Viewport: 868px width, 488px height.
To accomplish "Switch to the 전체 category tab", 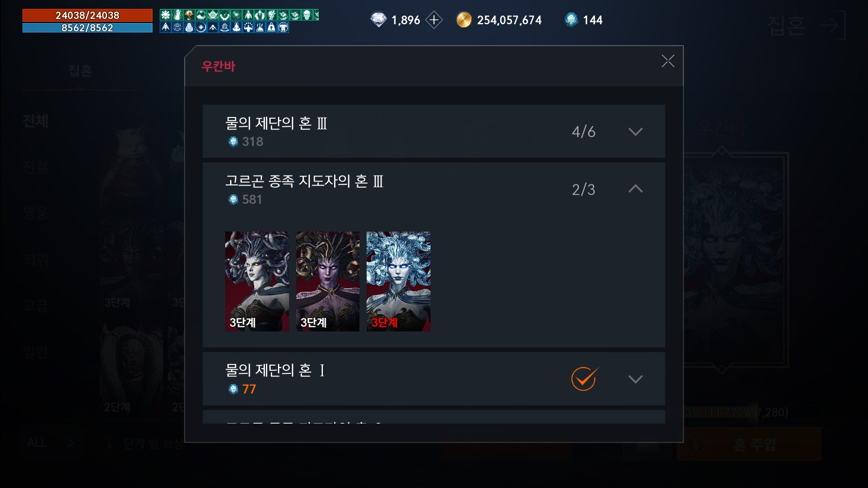I will [x=35, y=121].
